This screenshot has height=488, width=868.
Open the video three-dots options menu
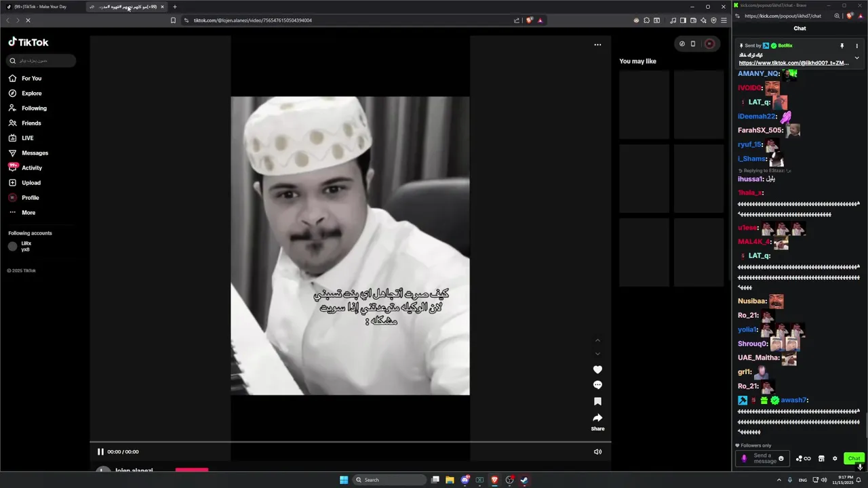(x=597, y=45)
